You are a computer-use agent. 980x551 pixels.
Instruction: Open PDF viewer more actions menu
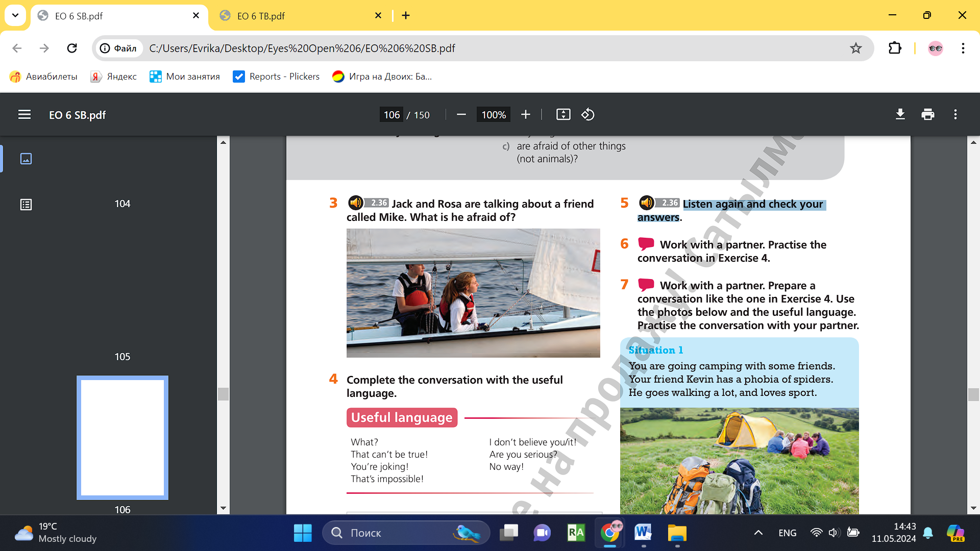[x=955, y=115]
